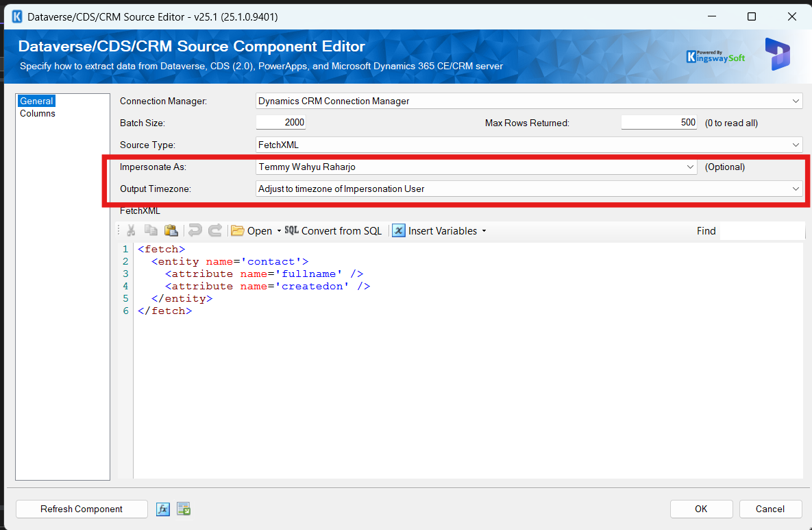Click the Convert from SQL button
This screenshot has width=812, height=530.
pos(333,231)
